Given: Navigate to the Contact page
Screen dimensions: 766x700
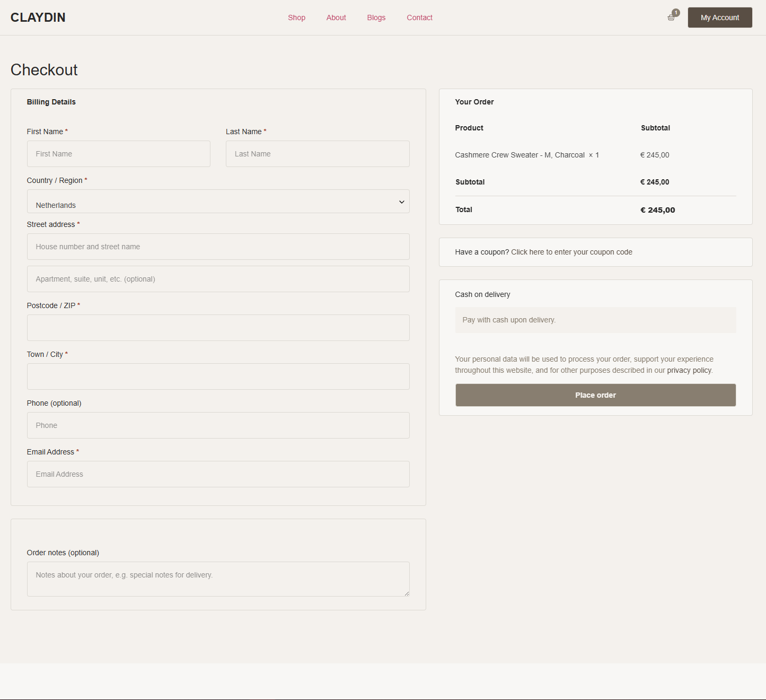Looking at the screenshot, I should click(x=419, y=17).
